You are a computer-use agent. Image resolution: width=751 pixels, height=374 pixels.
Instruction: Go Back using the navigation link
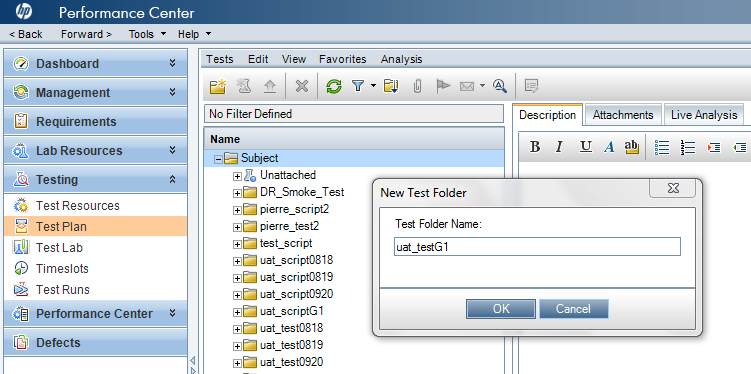25,34
